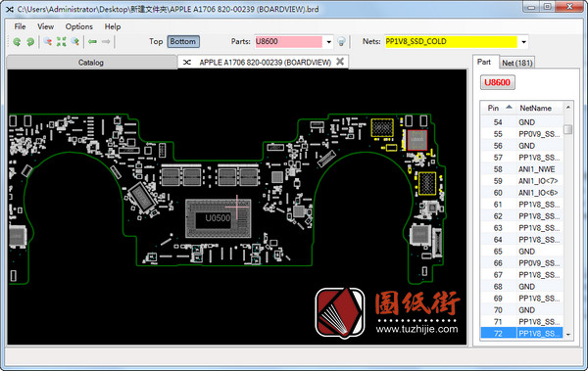
Task: Open the Parts dropdown arrow
Action: (328, 42)
